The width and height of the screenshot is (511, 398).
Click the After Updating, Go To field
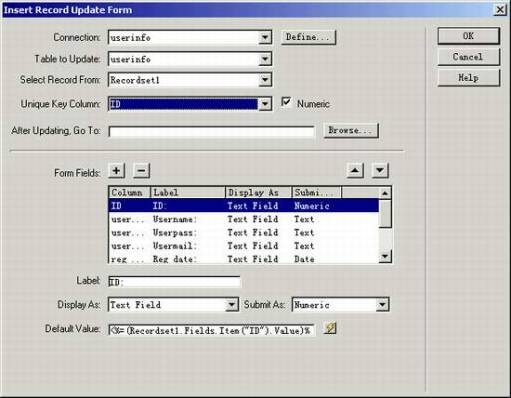point(211,131)
